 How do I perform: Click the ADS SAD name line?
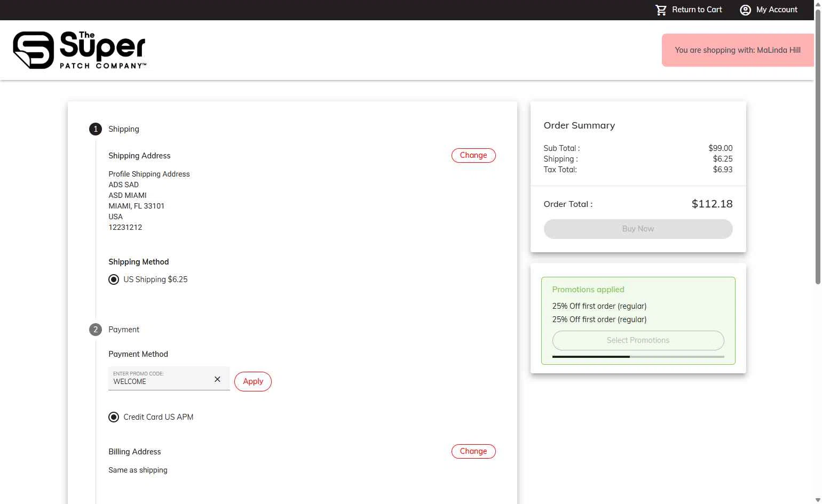pyautogui.click(x=124, y=185)
